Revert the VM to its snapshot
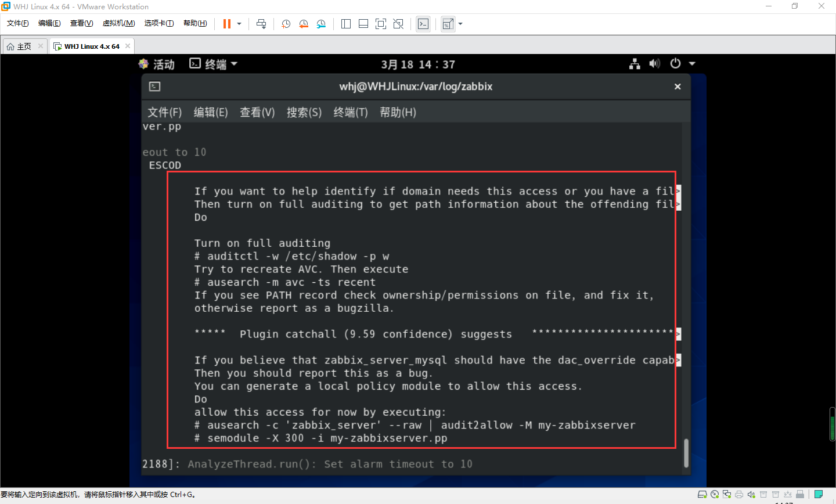The image size is (836, 504). 304,24
